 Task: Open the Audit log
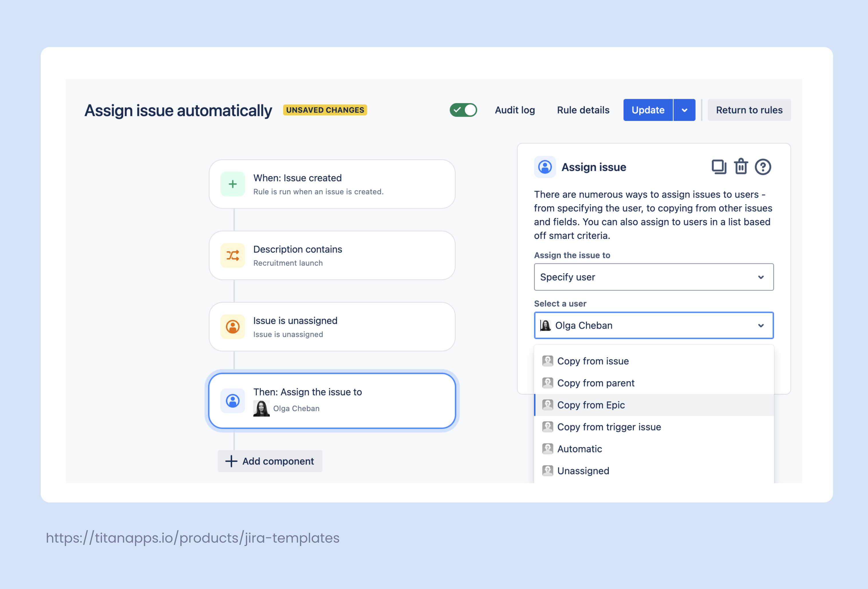pos(515,110)
